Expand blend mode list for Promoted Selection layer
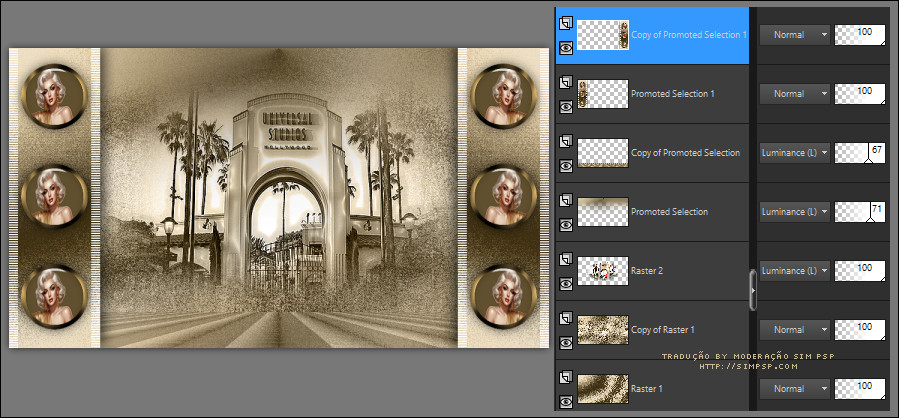The width and height of the screenshot is (899, 418). 795,211
